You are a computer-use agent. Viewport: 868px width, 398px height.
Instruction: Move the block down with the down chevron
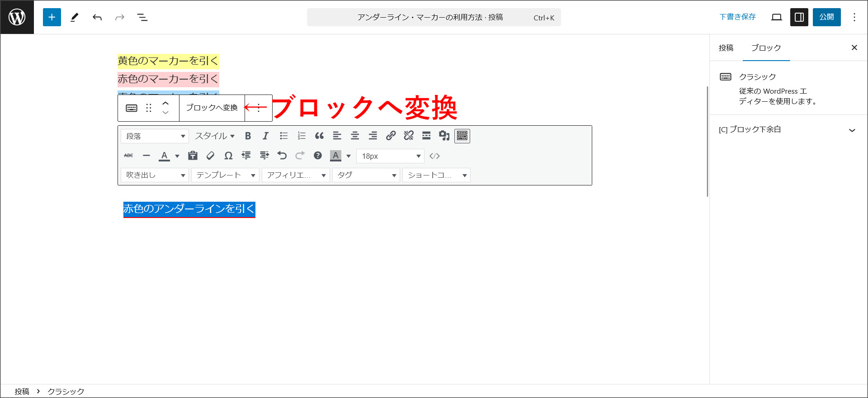tap(165, 113)
